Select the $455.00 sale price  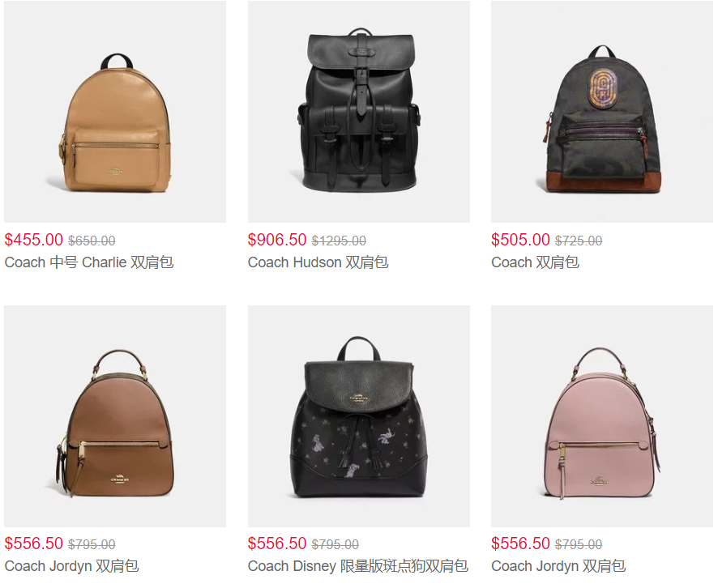[33, 240]
